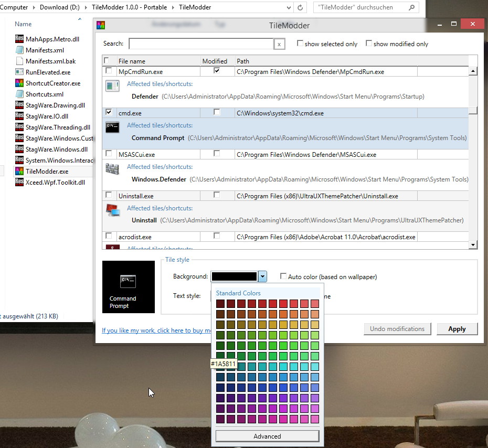Screen dimensions: 488x448
Task: Open Explorer address bar history dropdown
Action: tap(289, 7)
